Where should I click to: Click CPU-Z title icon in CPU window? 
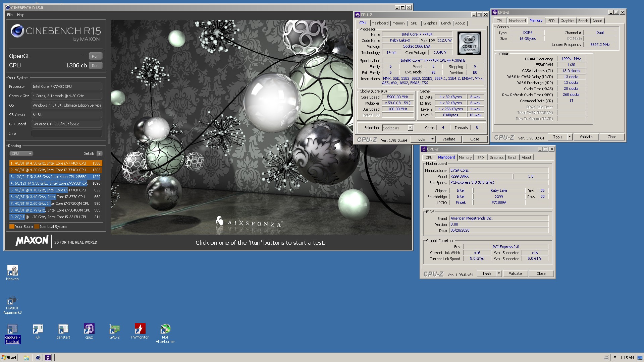358,15
